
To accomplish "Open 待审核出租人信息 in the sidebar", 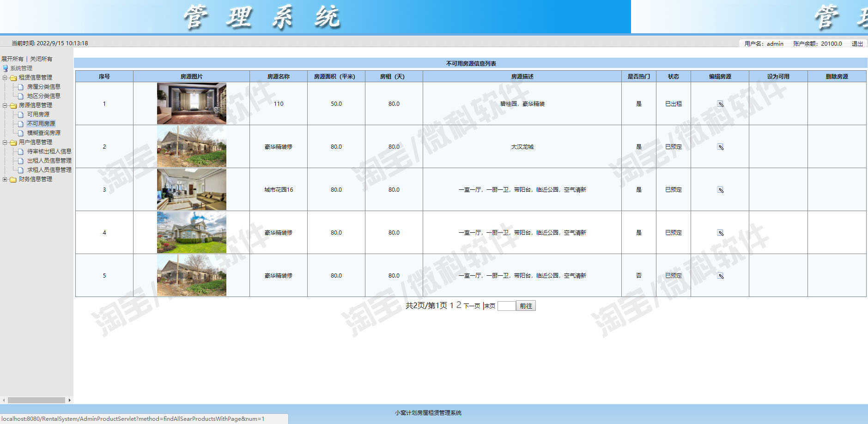I will point(49,151).
